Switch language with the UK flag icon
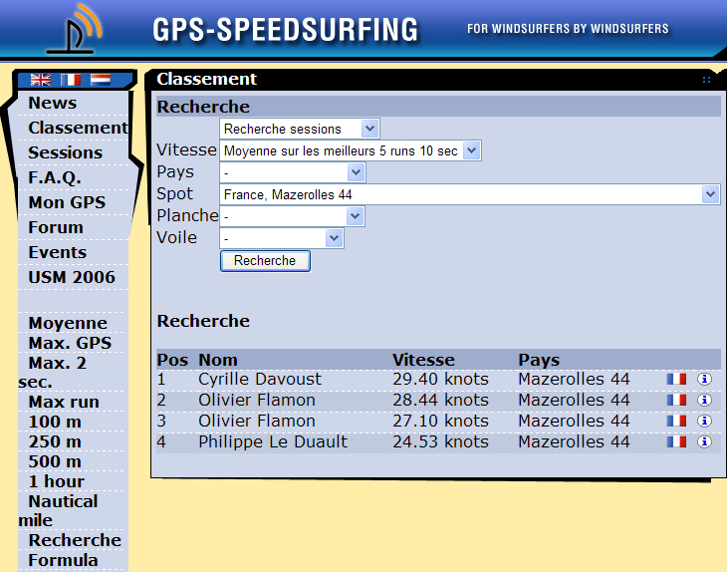Image resolution: width=728 pixels, height=573 pixels. point(41,80)
